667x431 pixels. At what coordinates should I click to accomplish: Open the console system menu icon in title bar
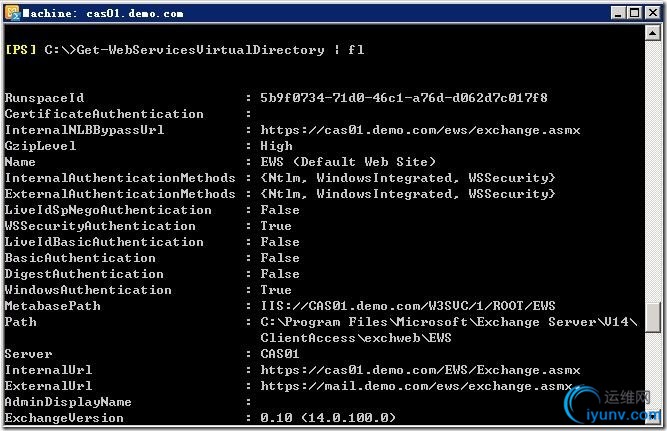click(12, 13)
